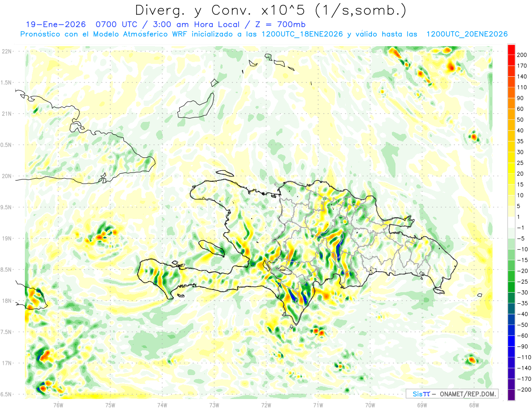Click the dark red top color bar swatch above 200
Viewport: 532px width, 411px height.
tap(511, 50)
